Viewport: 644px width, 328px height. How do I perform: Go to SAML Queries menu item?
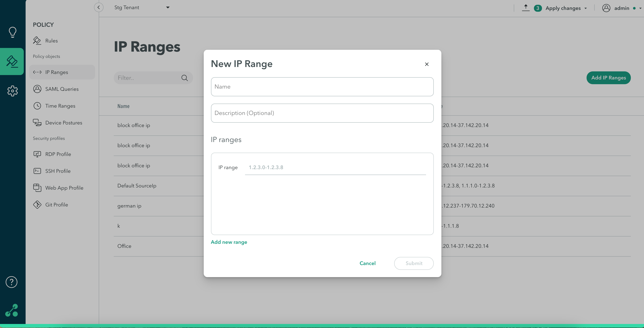(x=62, y=89)
